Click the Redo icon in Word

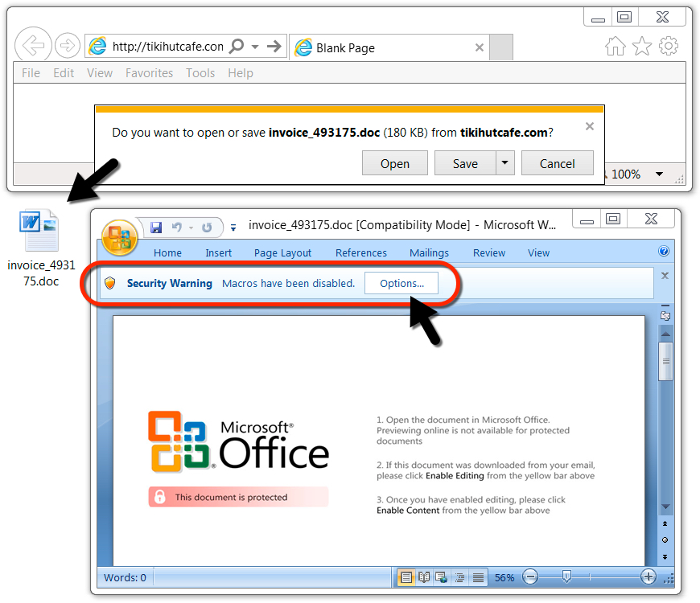tap(207, 228)
